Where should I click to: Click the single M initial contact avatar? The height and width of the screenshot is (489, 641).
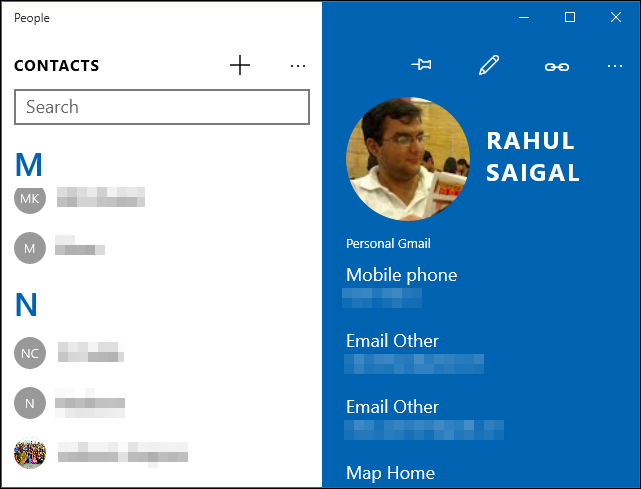[x=30, y=246]
